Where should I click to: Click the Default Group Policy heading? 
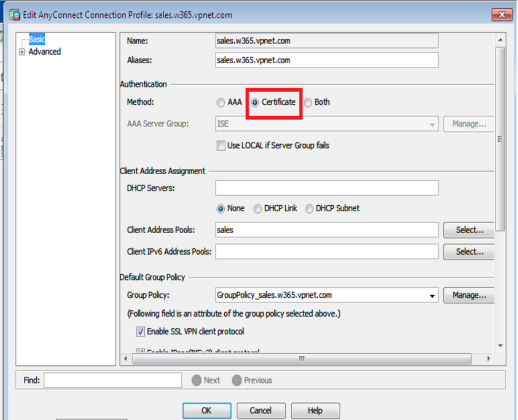[152, 277]
